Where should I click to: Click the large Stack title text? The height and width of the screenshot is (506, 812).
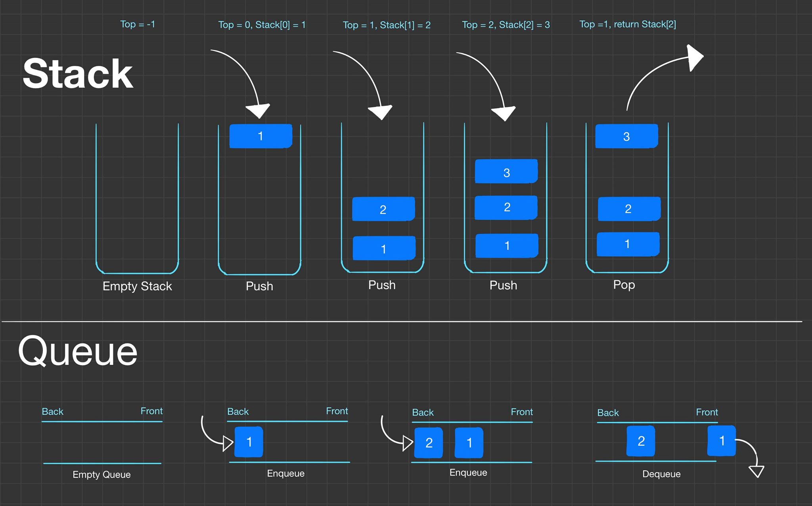coord(78,74)
